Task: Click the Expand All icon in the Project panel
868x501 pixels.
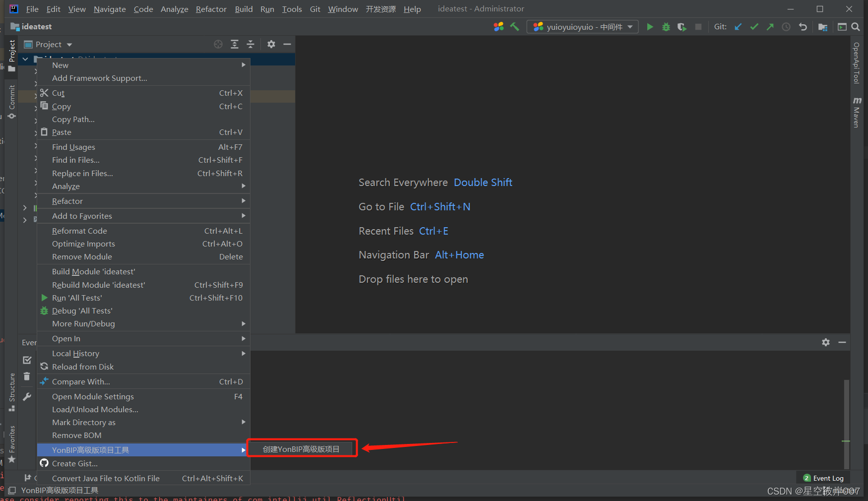Action: (x=235, y=44)
